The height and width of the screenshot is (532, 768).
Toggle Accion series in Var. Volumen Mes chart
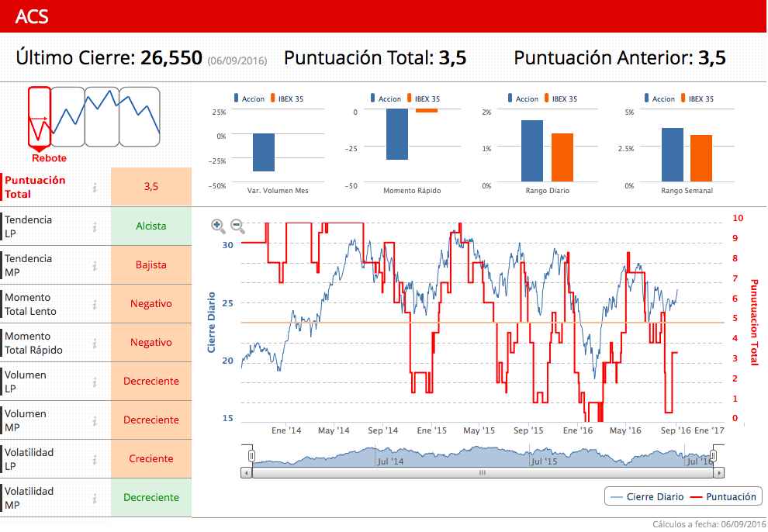pyautogui.click(x=249, y=98)
